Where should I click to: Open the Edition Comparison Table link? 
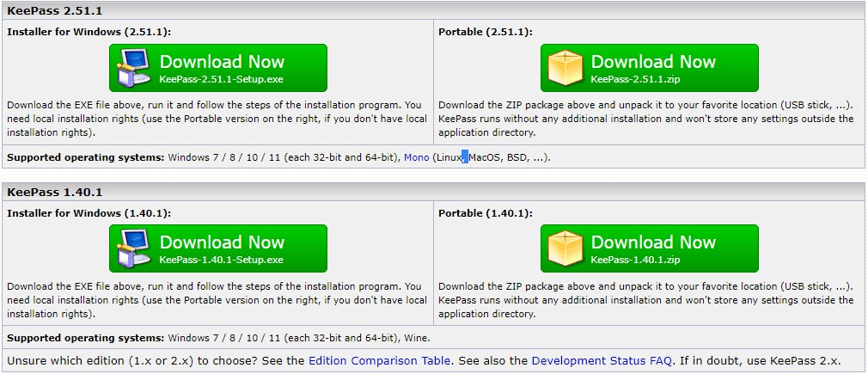(x=379, y=361)
